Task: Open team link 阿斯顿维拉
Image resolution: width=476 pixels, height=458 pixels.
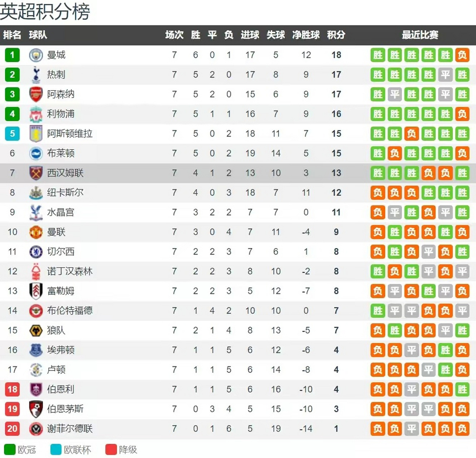Action: coord(70,134)
